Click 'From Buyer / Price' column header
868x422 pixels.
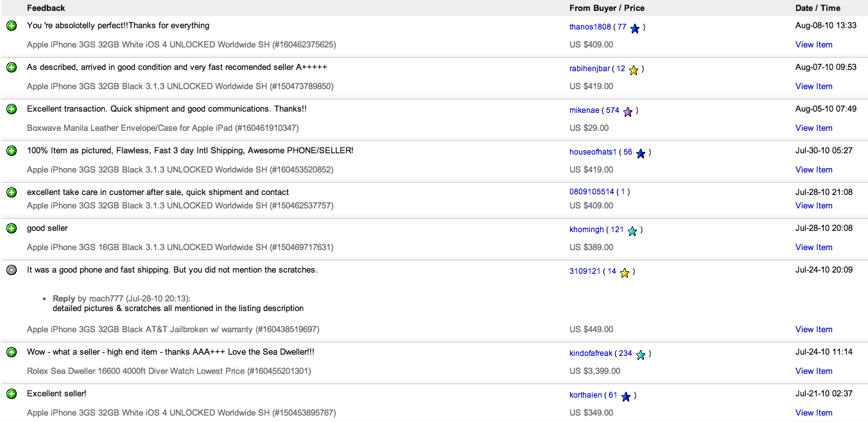tap(607, 8)
